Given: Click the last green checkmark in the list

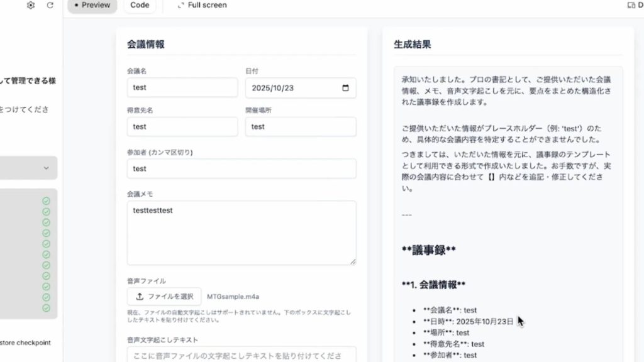Looking at the screenshot, I should [x=46, y=308].
